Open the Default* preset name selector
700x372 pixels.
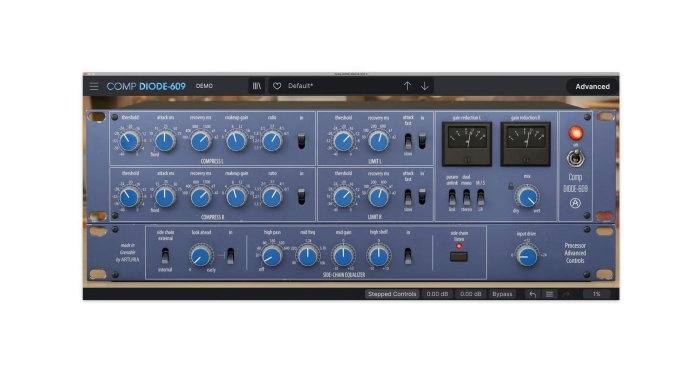click(x=300, y=86)
